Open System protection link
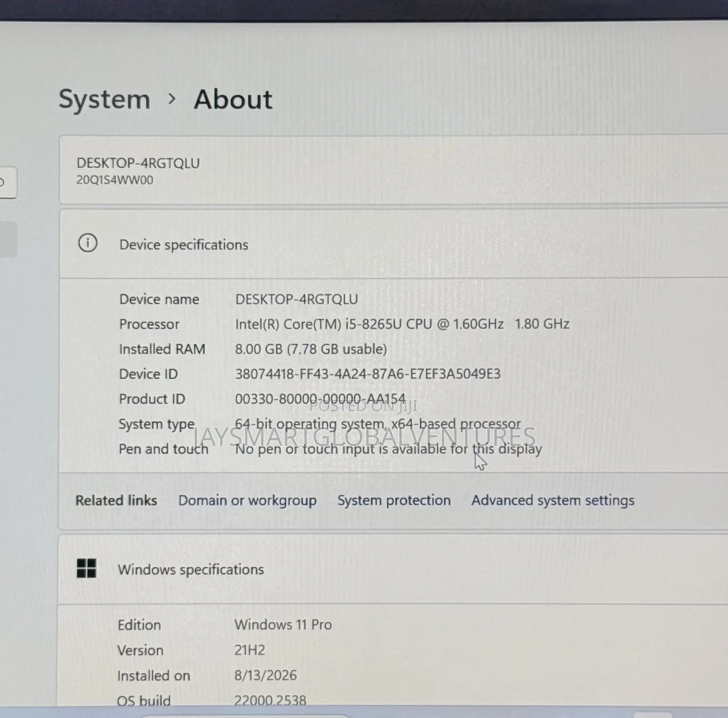Image resolution: width=728 pixels, height=718 pixels. coord(394,500)
